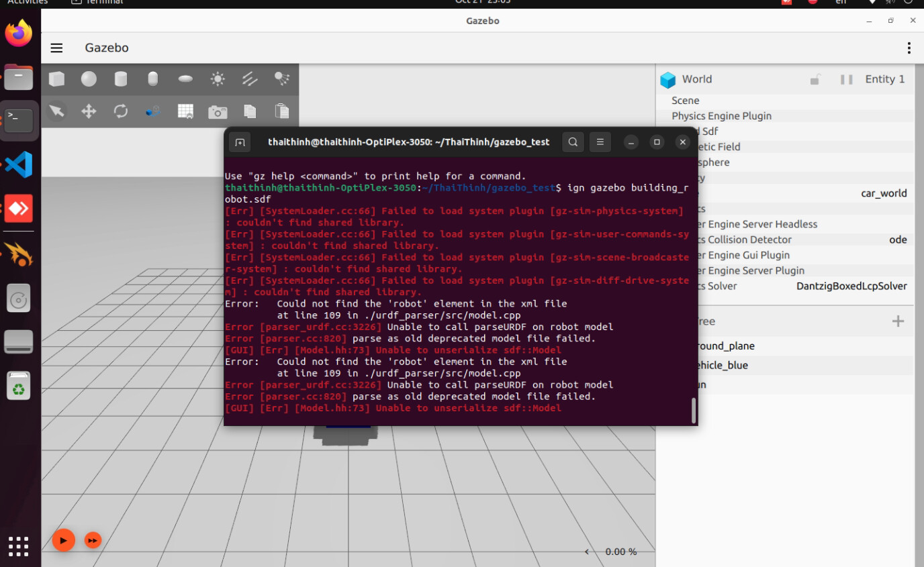This screenshot has height=567, width=924.
Task: Insert a capsule shape
Action: (x=153, y=79)
